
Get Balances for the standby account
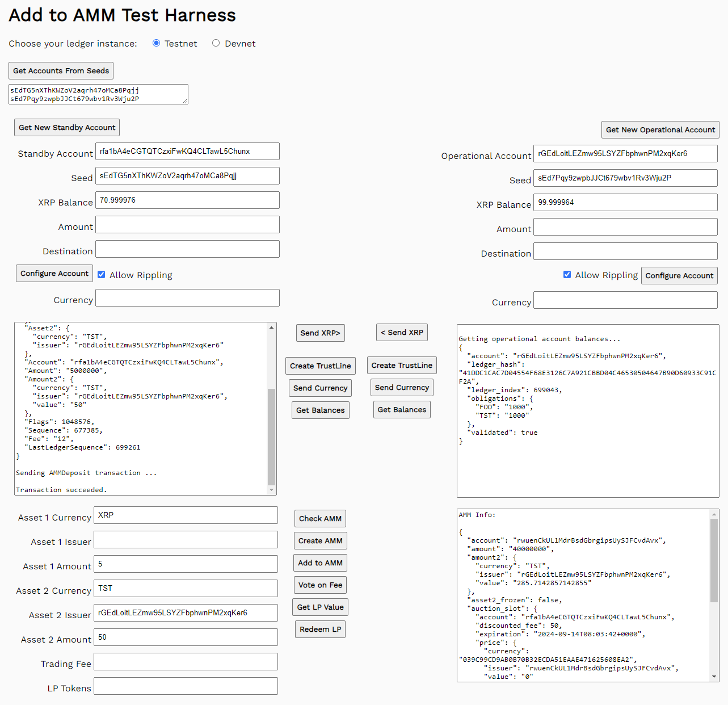tap(320, 410)
